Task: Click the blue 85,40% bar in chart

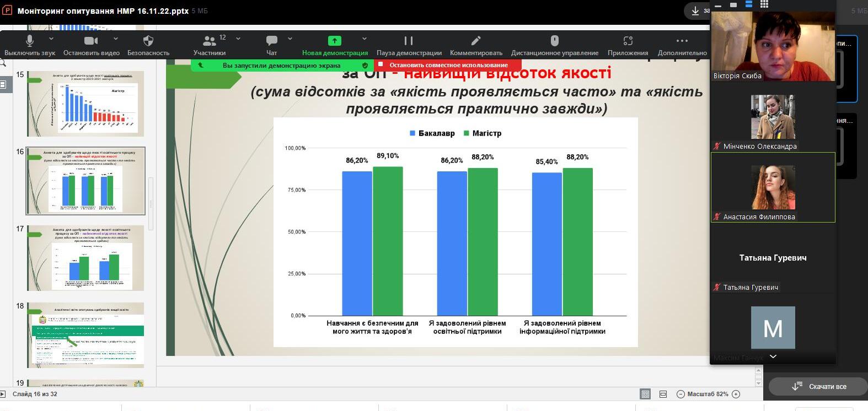Action: (547, 244)
